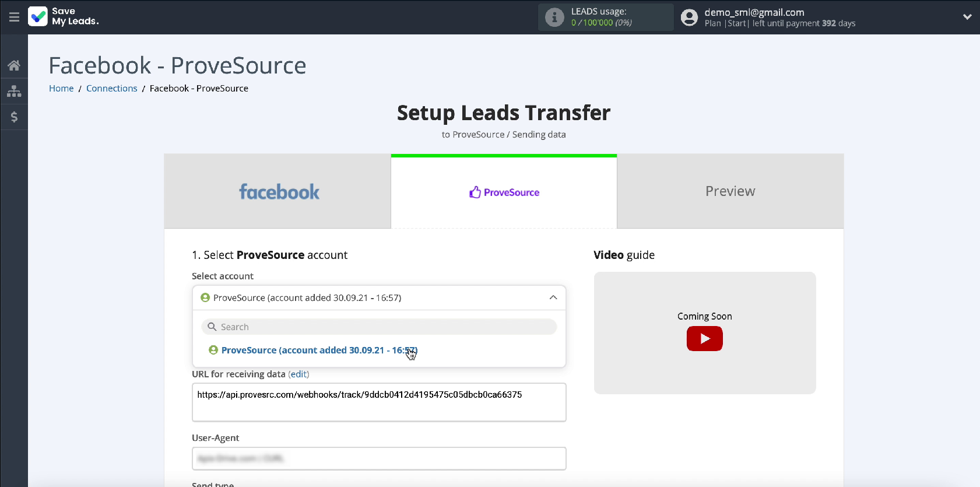Open the Connections sitemap icon in sidebar
The image size is (980, 487).
pos(14,91)
